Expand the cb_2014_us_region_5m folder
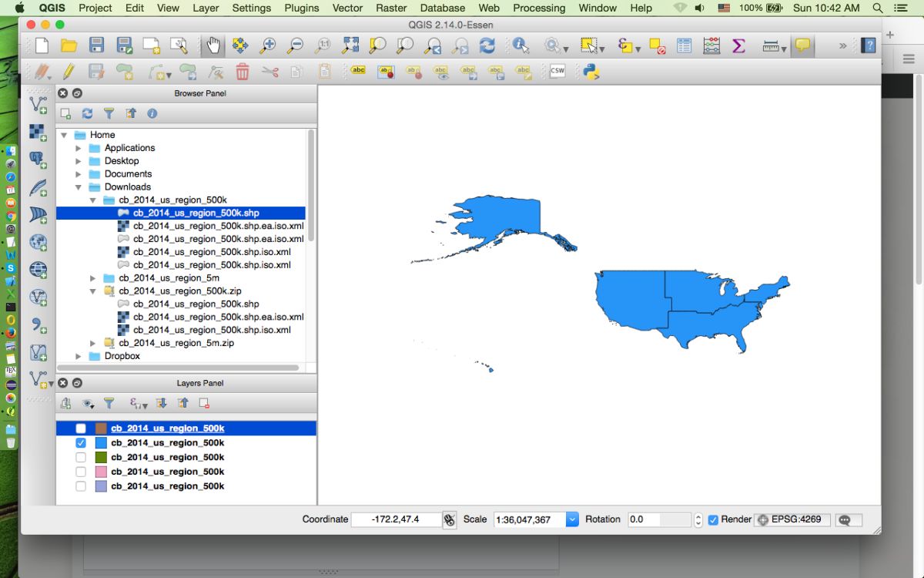This screenshot has height=578, width=924. click(x=92, y=278)
